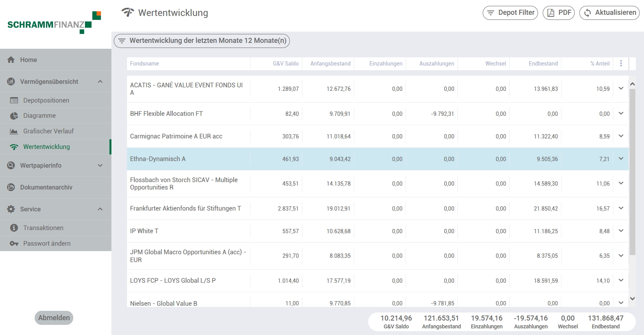Click the LOYS FCP - LOYS Global L/S P name

point(173,280)
